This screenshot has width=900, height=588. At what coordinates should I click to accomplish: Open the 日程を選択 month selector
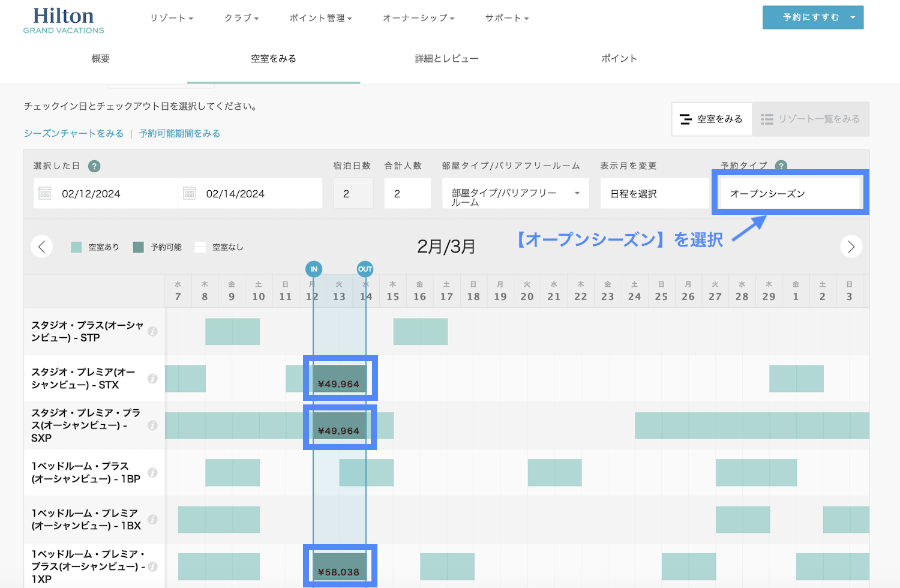655,193
